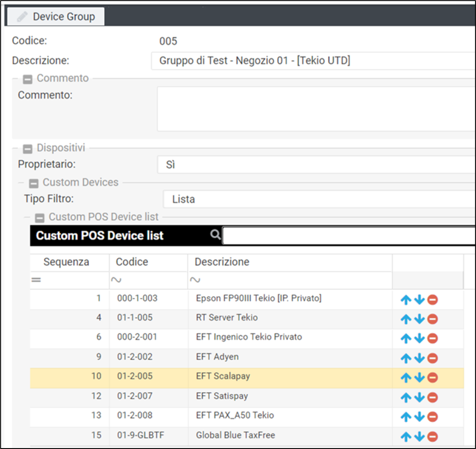Click the Descrizione text field
Viewport: 476px width, 449px height.
313,61
